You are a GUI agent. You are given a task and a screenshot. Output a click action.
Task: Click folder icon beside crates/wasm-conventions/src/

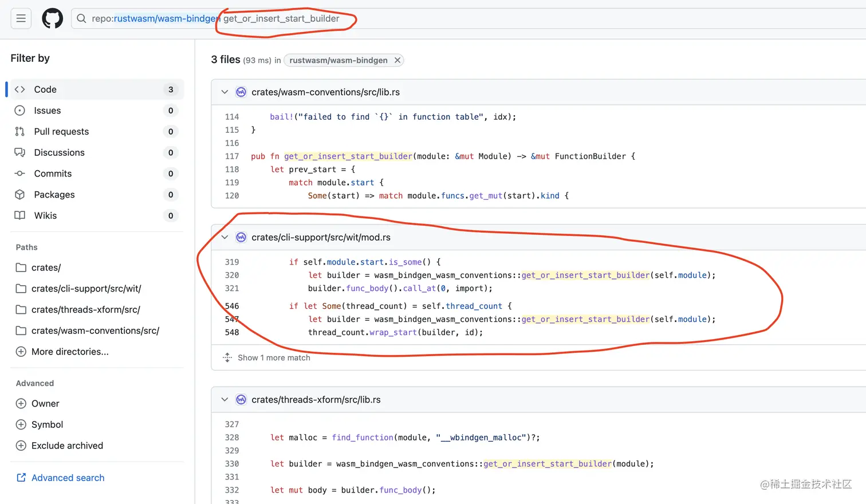[21, 330]
